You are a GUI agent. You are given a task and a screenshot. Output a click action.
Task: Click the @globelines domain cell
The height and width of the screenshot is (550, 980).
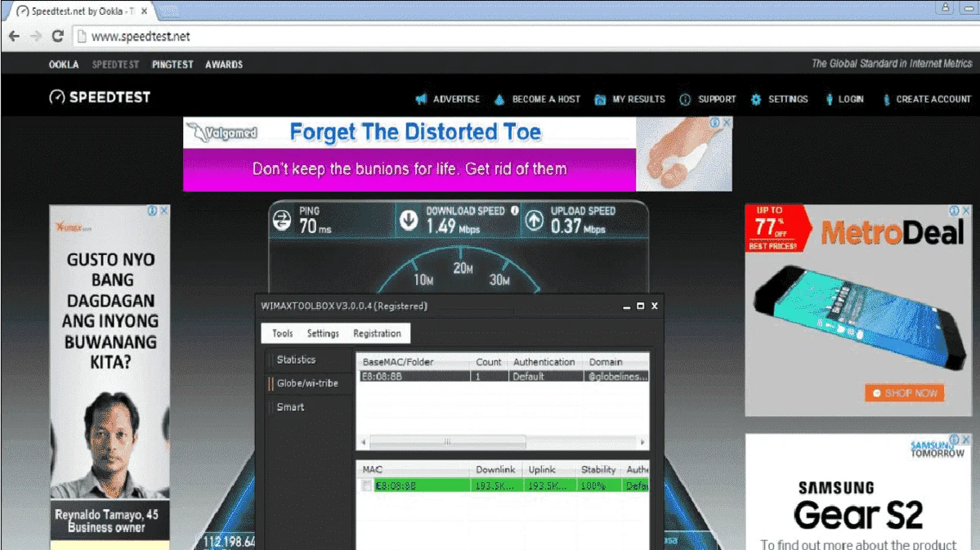click(616, 376)
